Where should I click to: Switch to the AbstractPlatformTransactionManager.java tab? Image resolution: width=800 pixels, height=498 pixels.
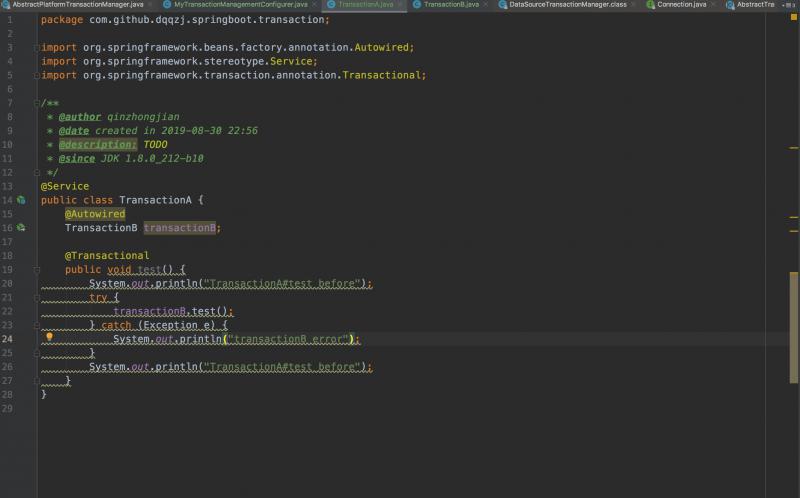pos(78,5)
